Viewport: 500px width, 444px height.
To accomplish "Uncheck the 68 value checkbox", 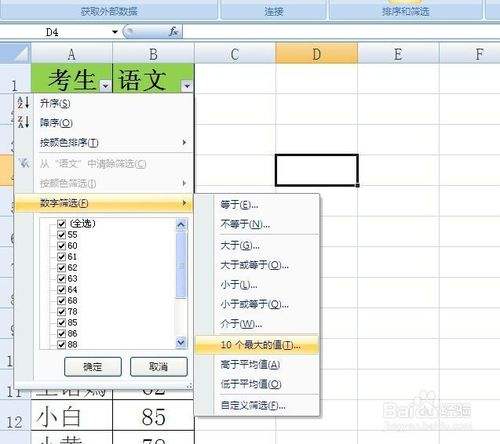I will click(61, 301).
